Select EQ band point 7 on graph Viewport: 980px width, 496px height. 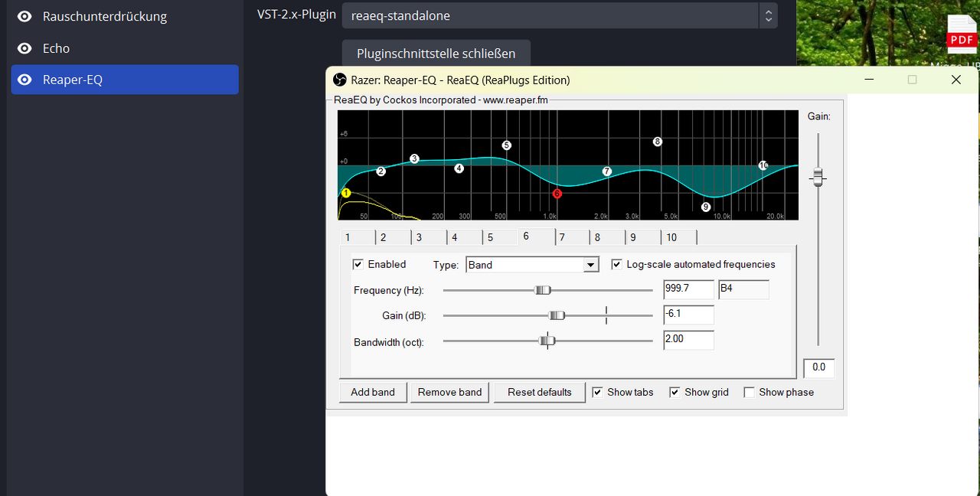[607, 171]
